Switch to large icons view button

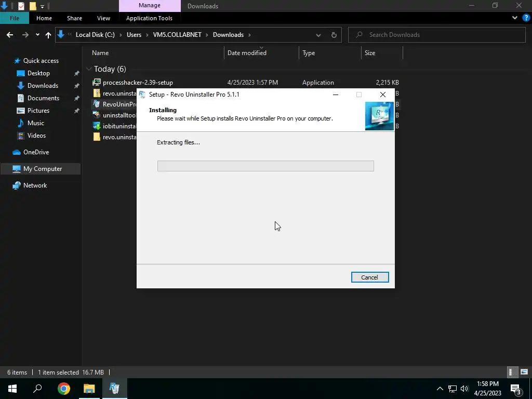pyautogui.click(x=524, y=372)
